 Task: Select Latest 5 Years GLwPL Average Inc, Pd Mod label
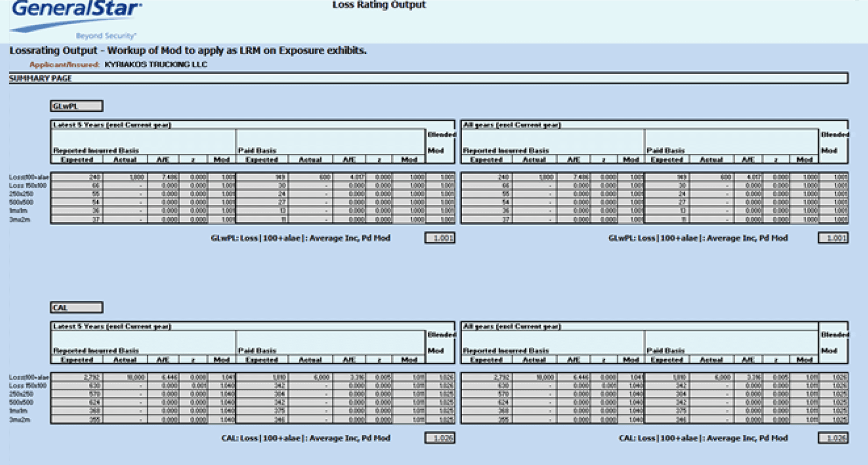coord(300,238)
